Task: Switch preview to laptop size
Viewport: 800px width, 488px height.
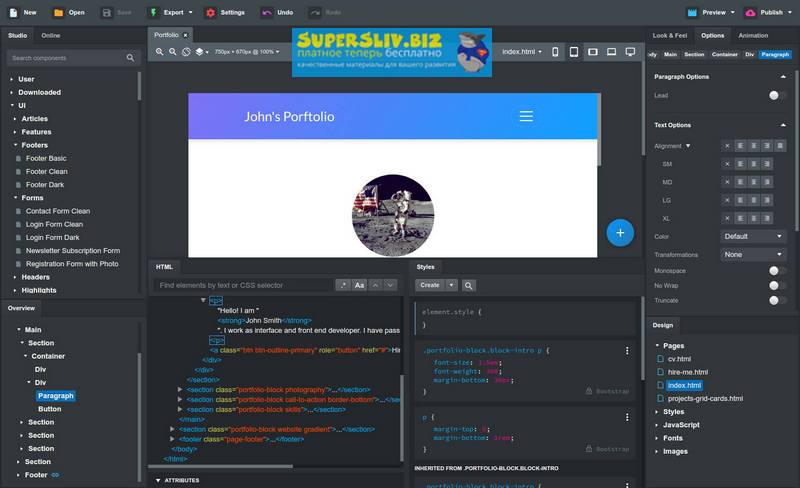Action: [x=611, y=52]
